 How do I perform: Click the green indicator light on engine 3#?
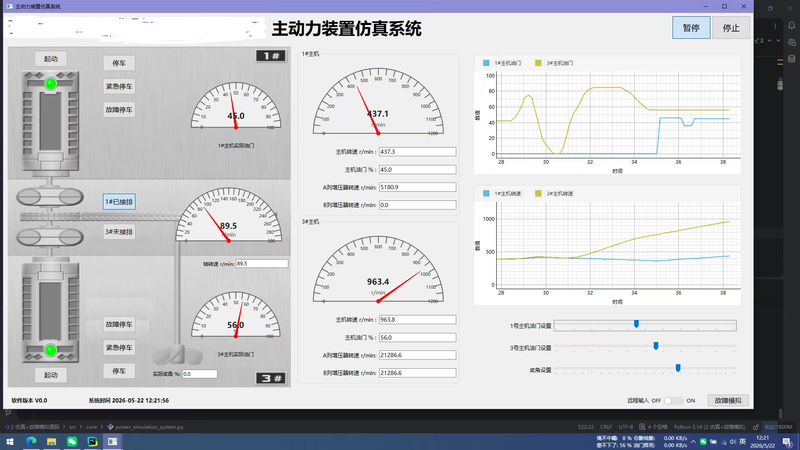(x=51, y=350)
